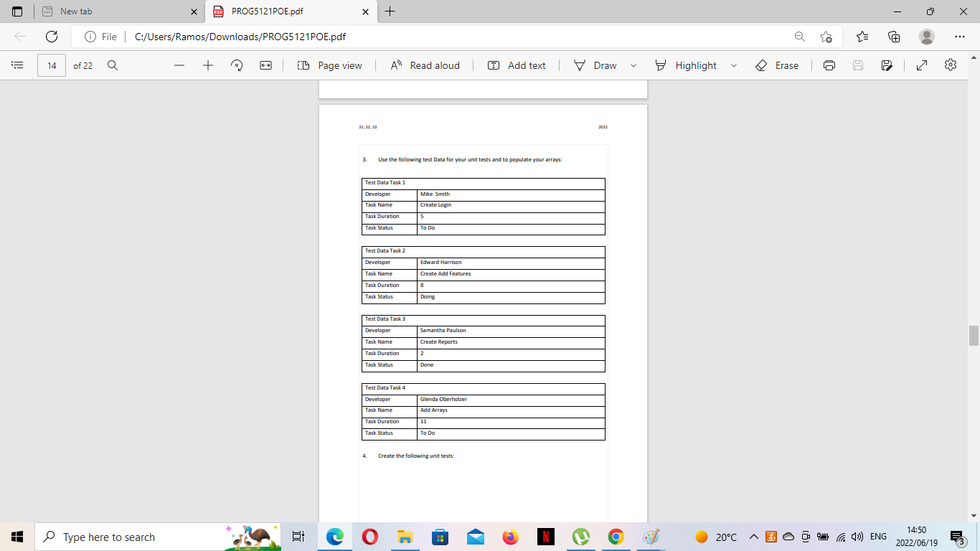Viewport: 980px width, 551px height.
Task: Rotate the PDF page
Action: tap(236, 65)
